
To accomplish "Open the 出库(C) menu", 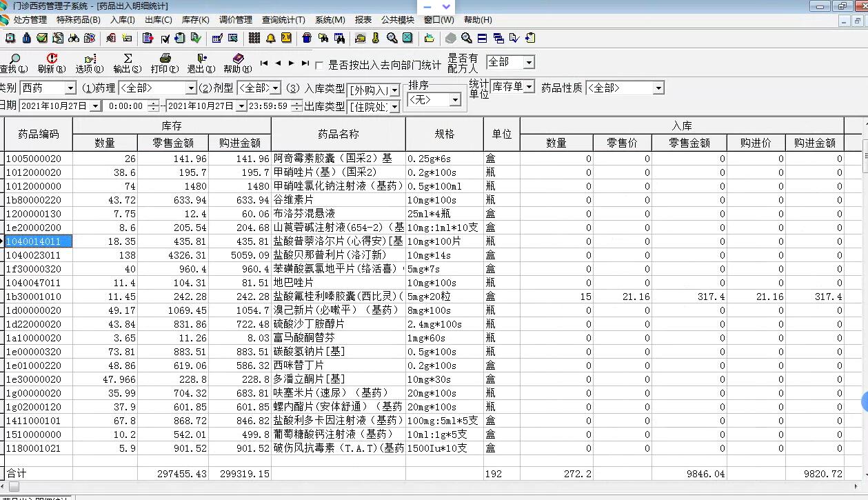I will [x=159, y=20].
